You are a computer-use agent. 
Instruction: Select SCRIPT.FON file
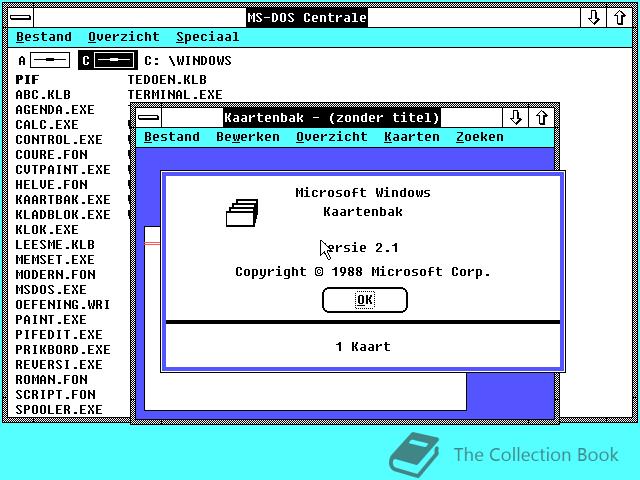[x=56, y=395]
